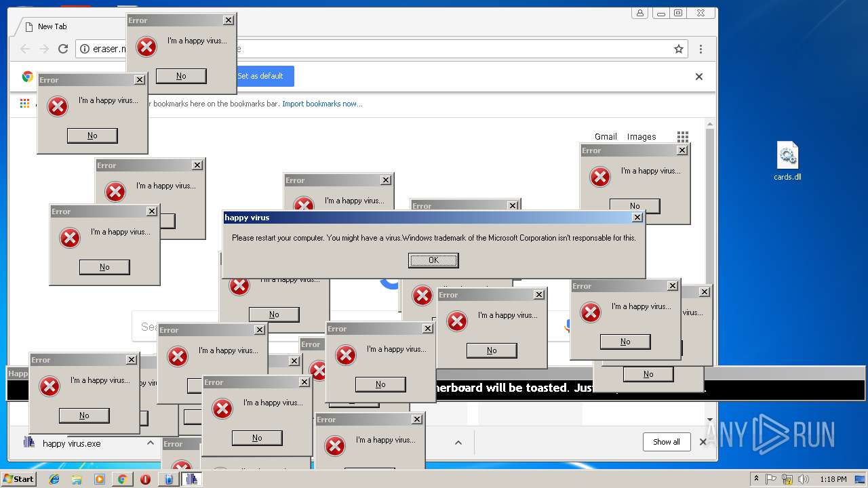Click Show all downloads button
868x488 pixels.
[x=666, y=442]
